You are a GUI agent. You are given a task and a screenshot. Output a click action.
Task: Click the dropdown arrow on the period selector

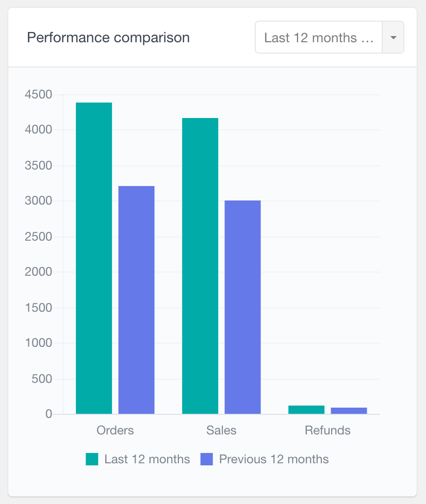pyautogui.click(x=393, y=37)
